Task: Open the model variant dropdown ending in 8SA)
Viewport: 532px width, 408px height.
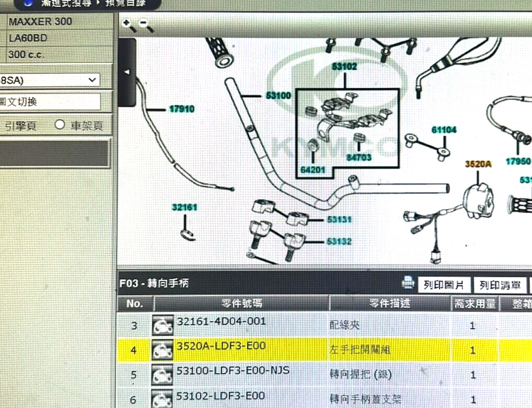Action: coord(50,80)
